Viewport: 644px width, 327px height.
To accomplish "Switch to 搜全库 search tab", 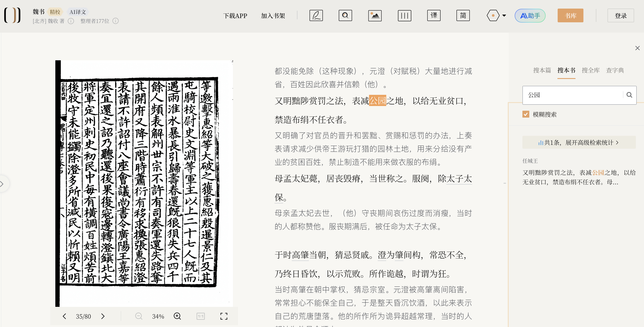I will [x=591, y=70].
